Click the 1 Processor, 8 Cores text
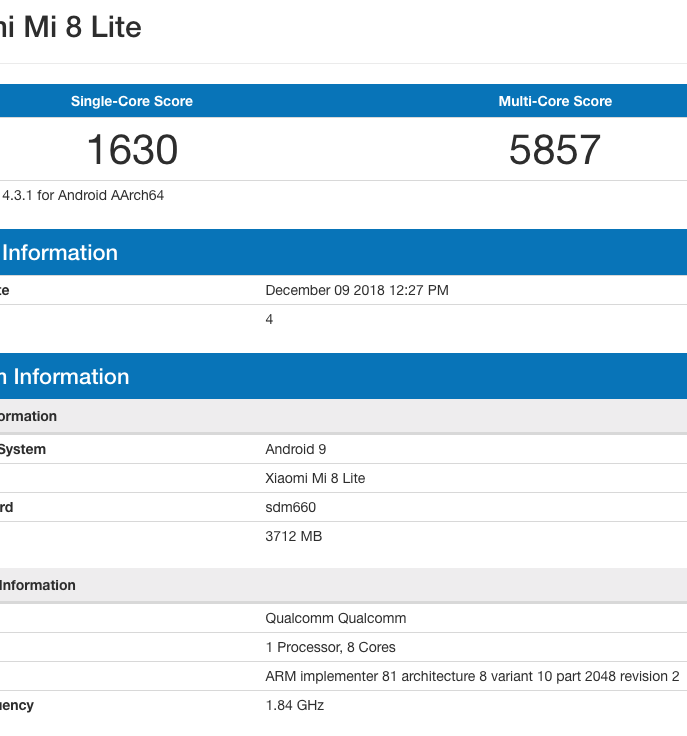687x736 pixels. tap(330, 647)
